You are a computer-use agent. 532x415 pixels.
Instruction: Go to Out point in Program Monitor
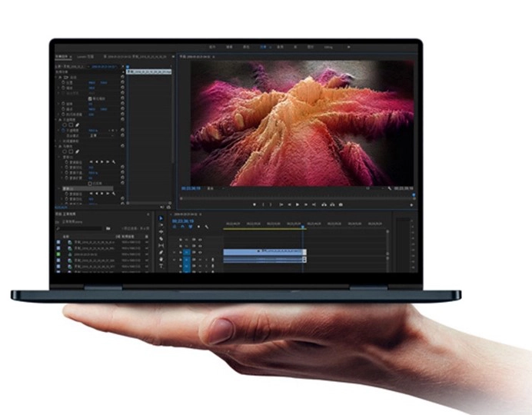(314, 204)
